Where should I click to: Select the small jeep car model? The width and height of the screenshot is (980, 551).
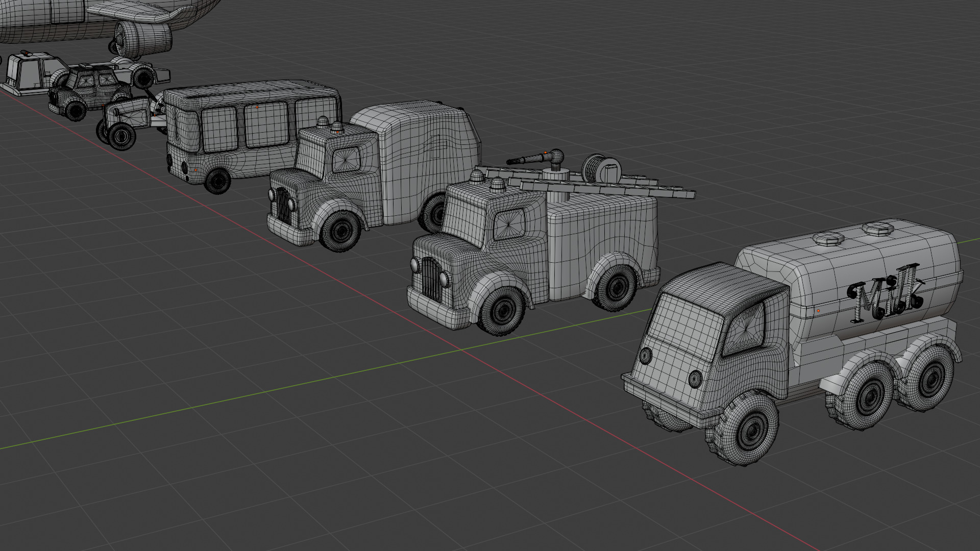click(x=90, y=92)
